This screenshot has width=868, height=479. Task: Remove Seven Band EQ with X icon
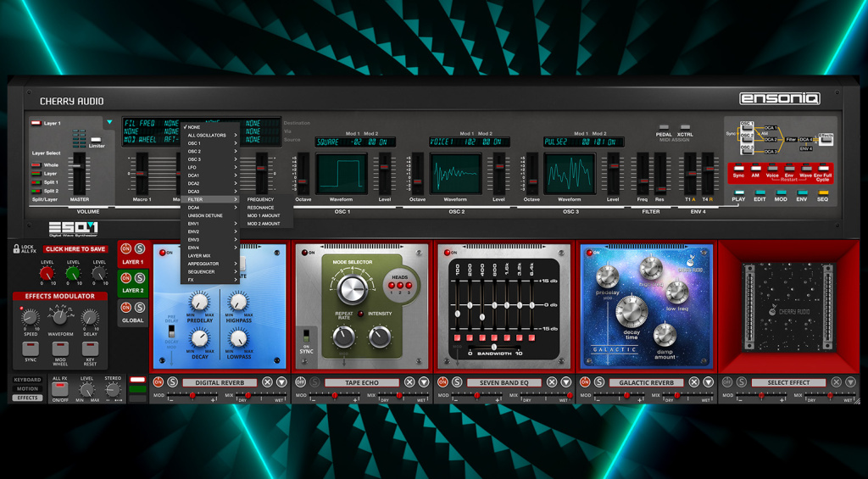[x=552, y=382]
